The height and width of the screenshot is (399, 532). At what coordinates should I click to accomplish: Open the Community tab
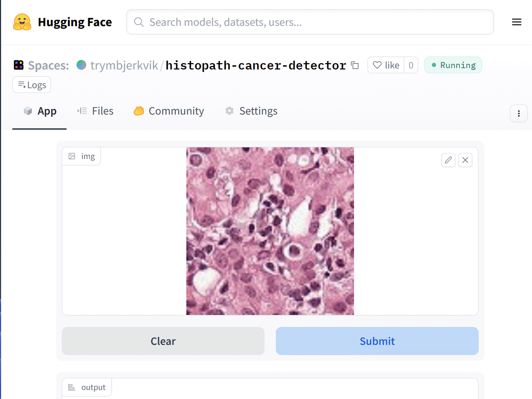point(169,111)
